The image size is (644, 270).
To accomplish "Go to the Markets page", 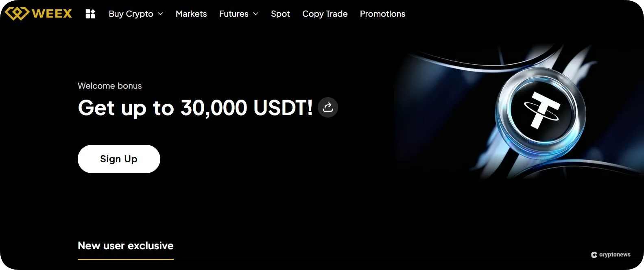I will pyautogui.click(x=191, y=14).
